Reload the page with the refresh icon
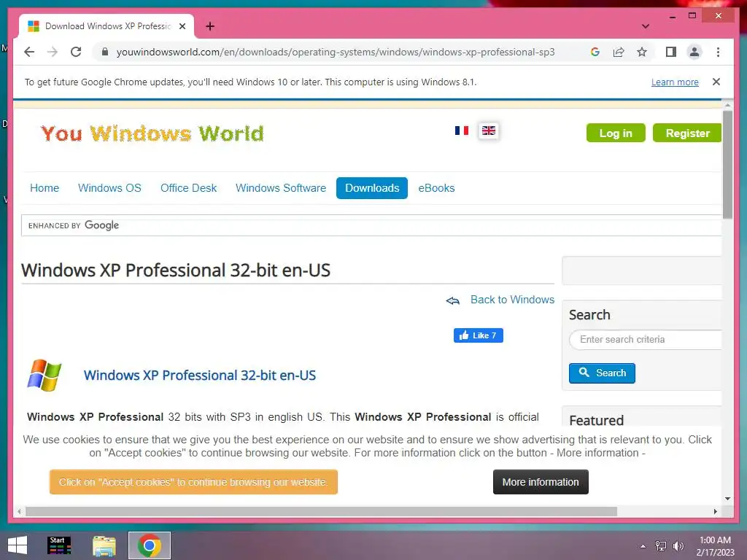This screenshot has width=747, height=560. (x=76, y=52)
